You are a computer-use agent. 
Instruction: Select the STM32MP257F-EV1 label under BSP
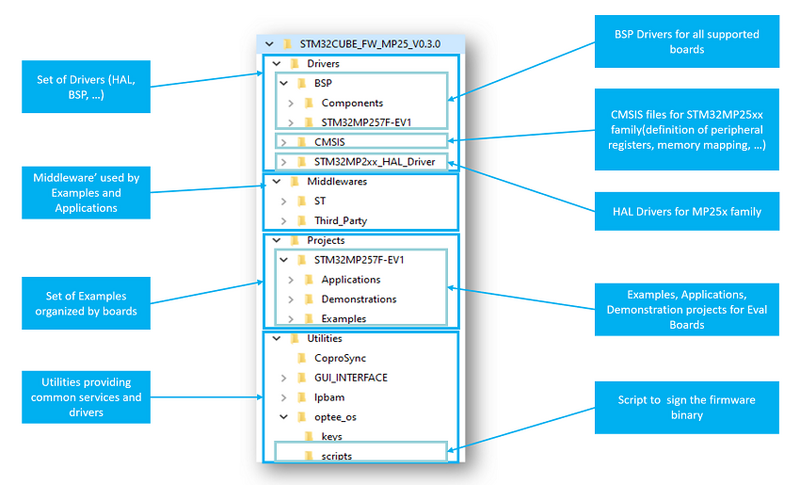coord(366,123)
